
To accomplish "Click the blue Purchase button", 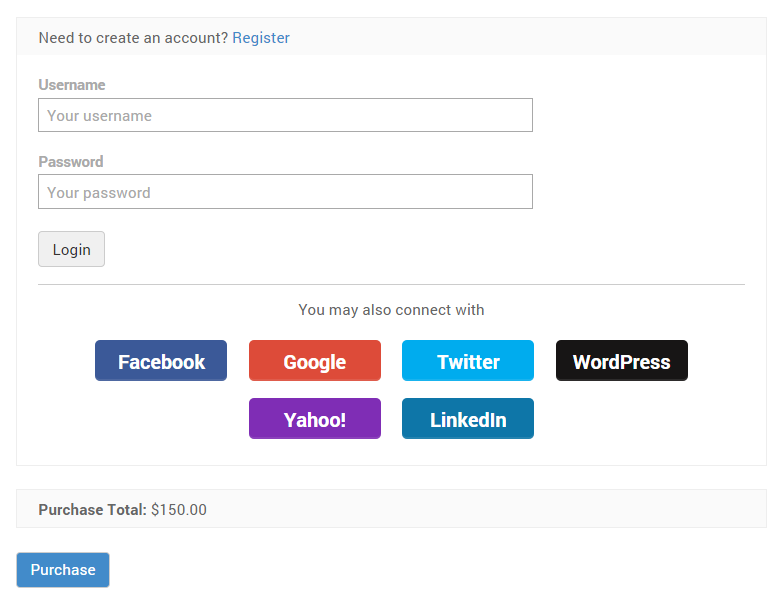I will (63, 570).
